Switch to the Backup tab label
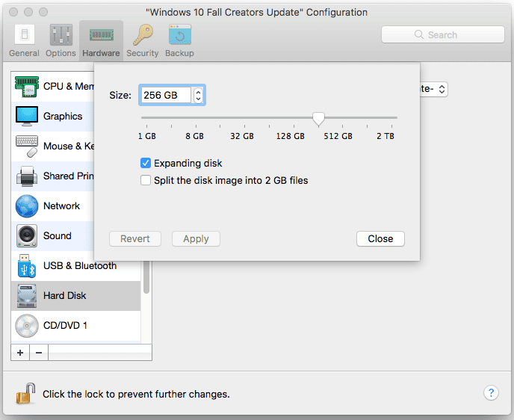Screen dimensions: 514x420 [x=179, y=53]
